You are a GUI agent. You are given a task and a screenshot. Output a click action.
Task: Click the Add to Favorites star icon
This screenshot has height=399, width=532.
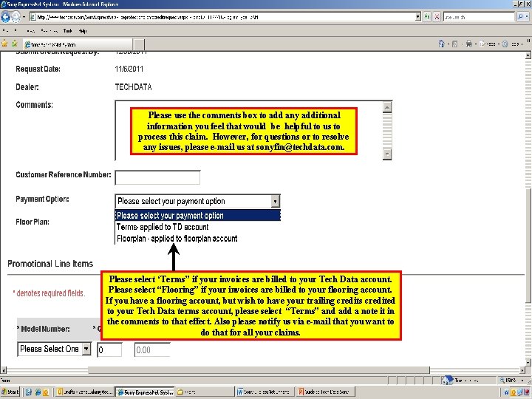point(15,44)
